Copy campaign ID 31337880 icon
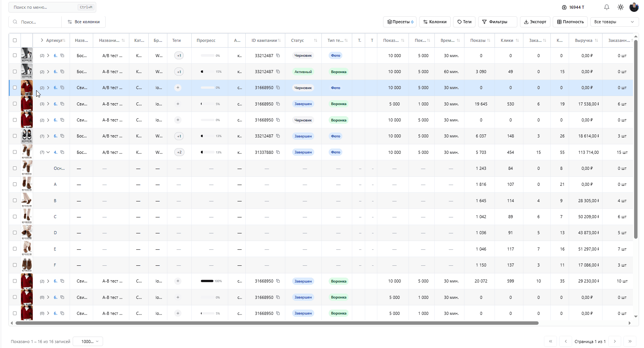The width and height of the screenshot is (644, 348). click(278, 152)
